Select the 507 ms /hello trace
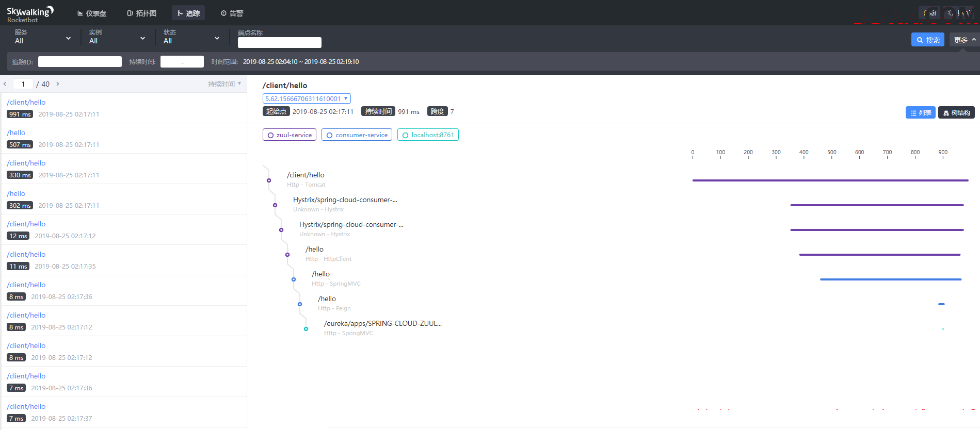This screenshot has width=980, height=430. (124, 138)
